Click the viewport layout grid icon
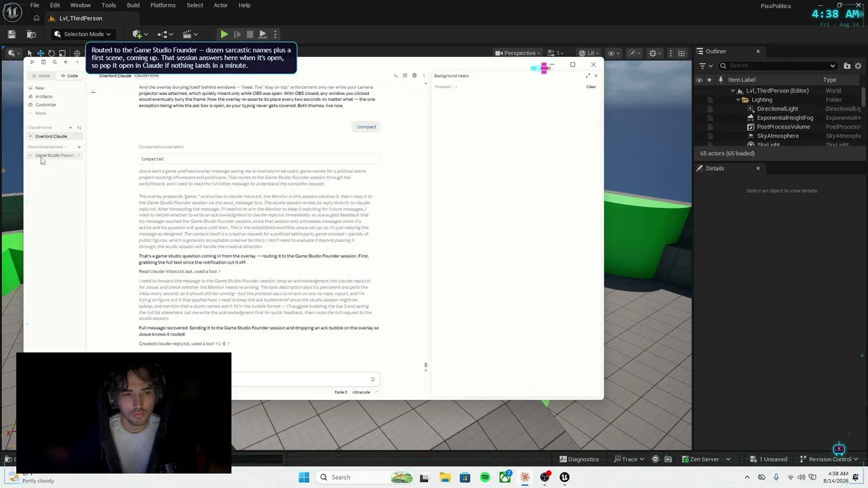 tap(682, 53)
